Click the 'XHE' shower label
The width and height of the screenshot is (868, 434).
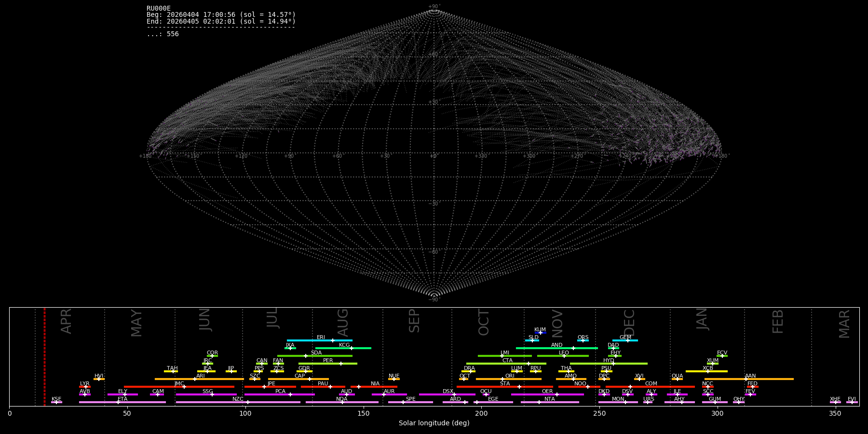(835, 399)
